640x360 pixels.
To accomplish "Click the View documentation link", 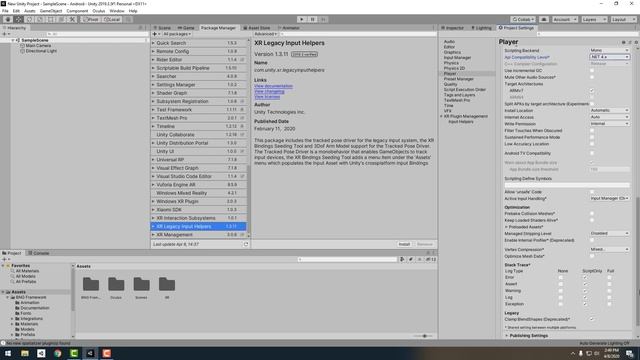I will [x=273, y=86].
